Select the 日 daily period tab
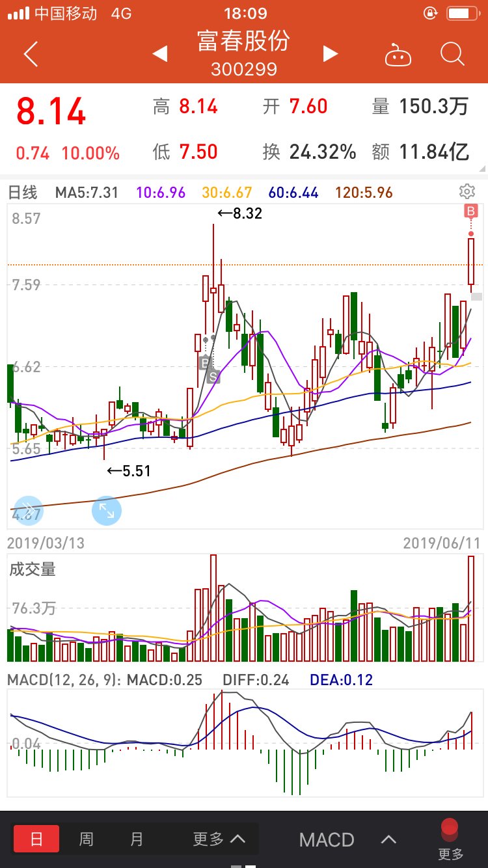This screenshot has width=488, height=868. tap(36, 839)
